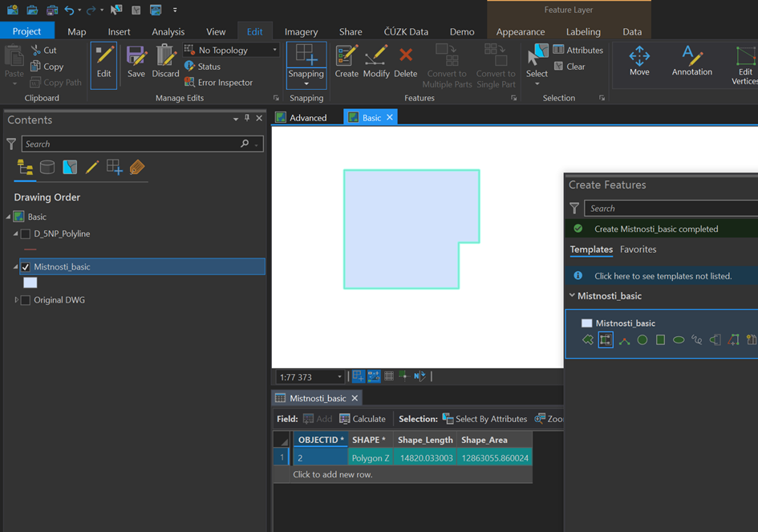This screenshot has height=532, width=758.
Task: Click Select By Attributes button
Action: pos(484,419)
